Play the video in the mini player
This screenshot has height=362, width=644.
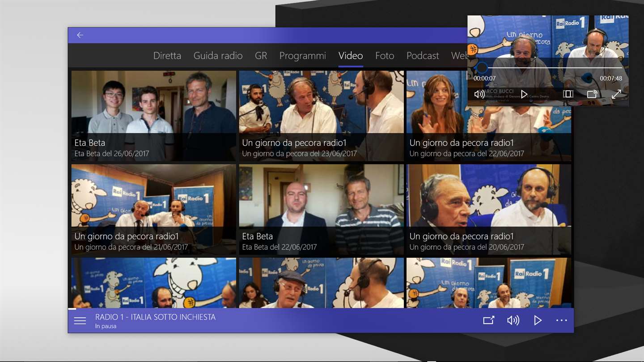(x=524, y=94)
